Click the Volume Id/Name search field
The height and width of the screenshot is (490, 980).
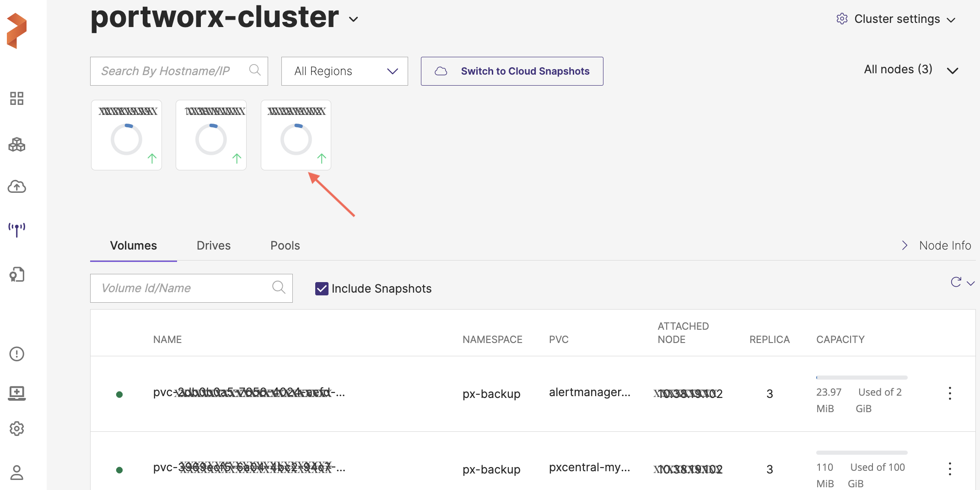[x=183, y=288]
